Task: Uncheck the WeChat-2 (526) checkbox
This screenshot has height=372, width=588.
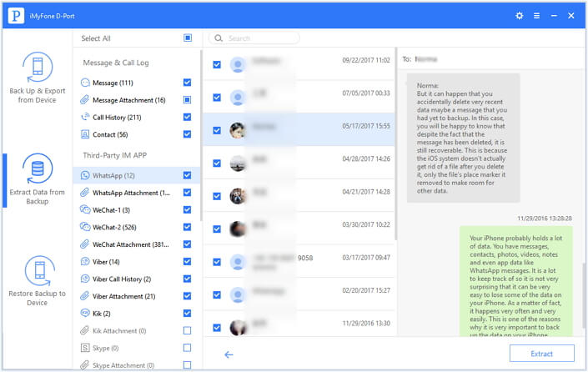Action: [x=187, y=227]
